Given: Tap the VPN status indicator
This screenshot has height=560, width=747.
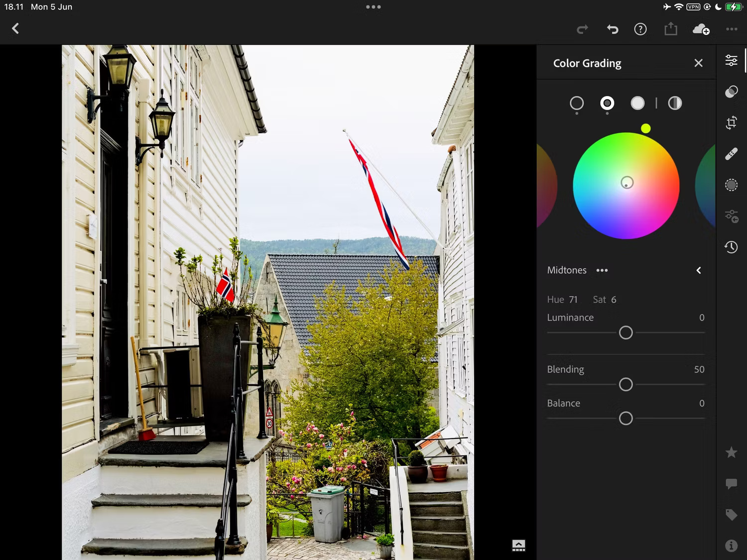Looking at the screenshot, I should pos(693,7).
